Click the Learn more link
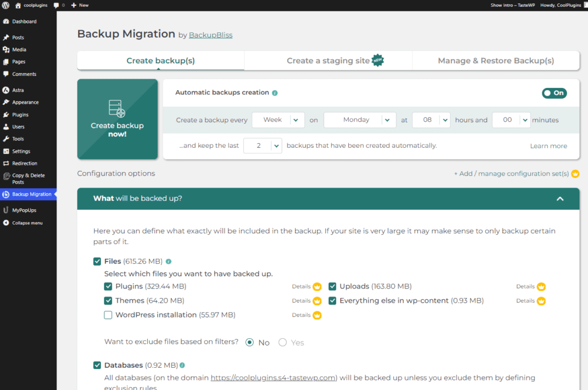The image size is (588, 390). point(548,146)
